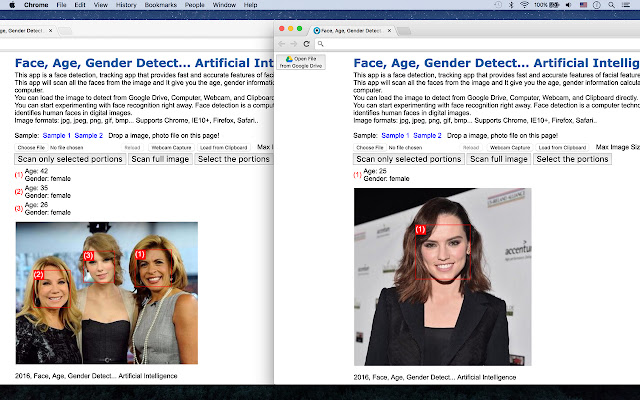Open Time Machine menu bar icon
The image size is (640, 400).
[x=498, y=5]
